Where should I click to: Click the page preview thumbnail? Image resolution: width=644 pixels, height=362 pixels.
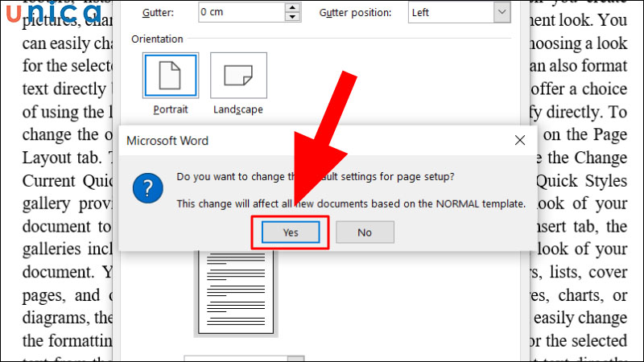(x=236, y=292)
